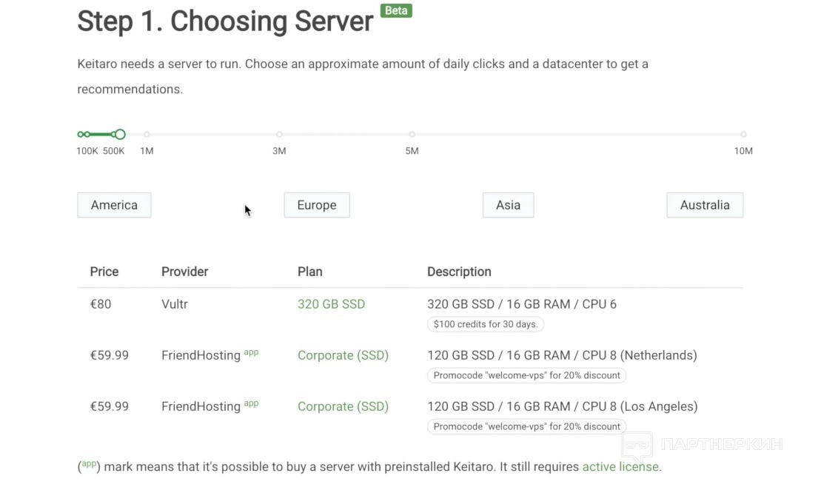Select the America datacenter button
The width and height of the screenshot is (821, 504).
pos(114,205)
